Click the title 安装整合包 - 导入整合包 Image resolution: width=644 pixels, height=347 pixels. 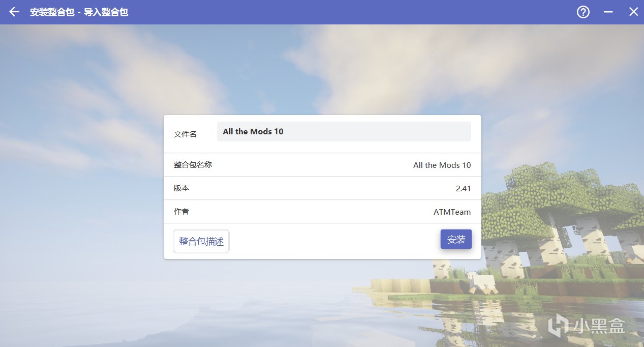click(79, 12)
